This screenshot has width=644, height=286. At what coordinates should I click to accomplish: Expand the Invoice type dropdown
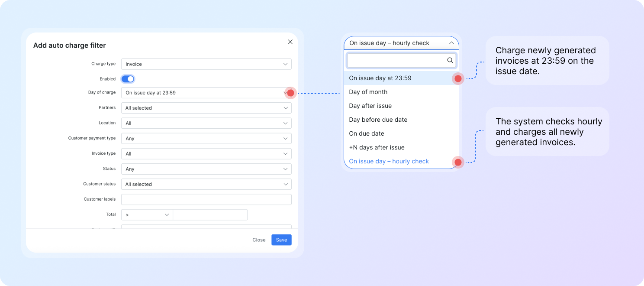point(206,154)
